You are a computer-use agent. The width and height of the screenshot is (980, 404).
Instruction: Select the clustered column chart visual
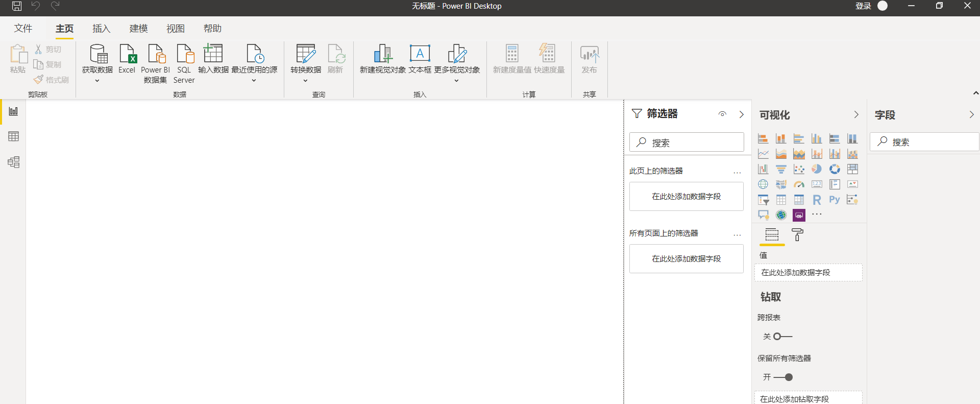tap(817, 138)
